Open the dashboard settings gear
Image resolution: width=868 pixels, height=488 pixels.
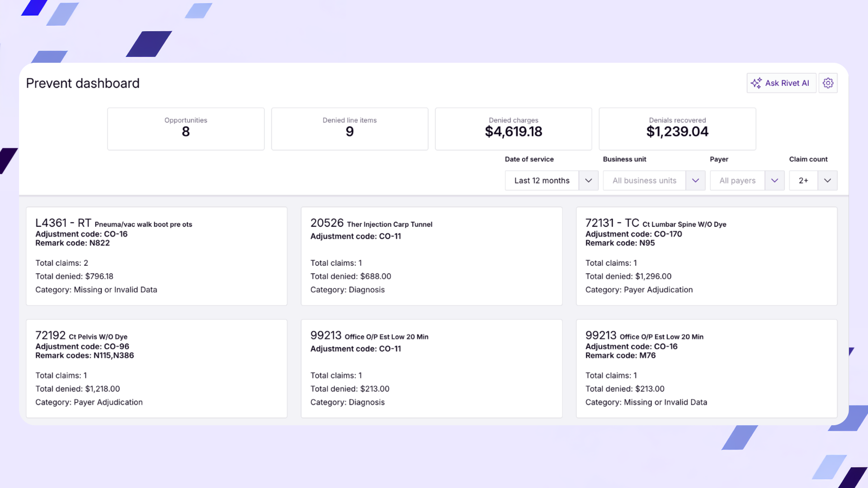(x=828, y=83)
